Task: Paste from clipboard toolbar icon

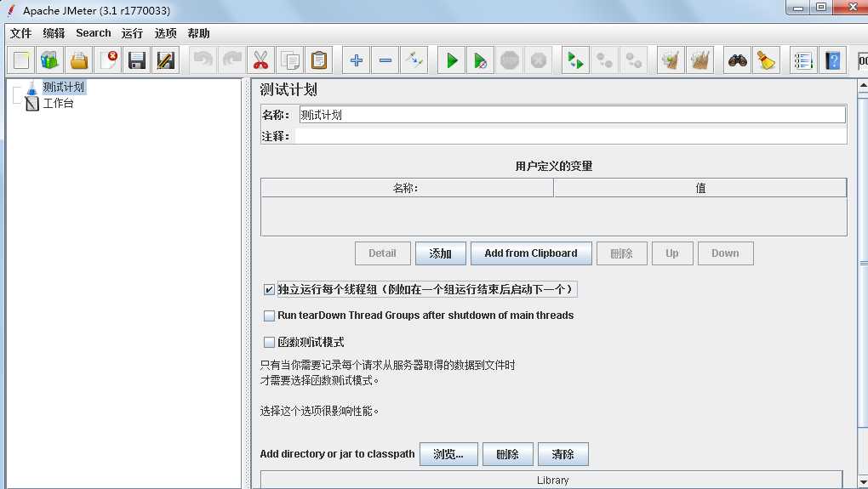Action: click(319, 60)
